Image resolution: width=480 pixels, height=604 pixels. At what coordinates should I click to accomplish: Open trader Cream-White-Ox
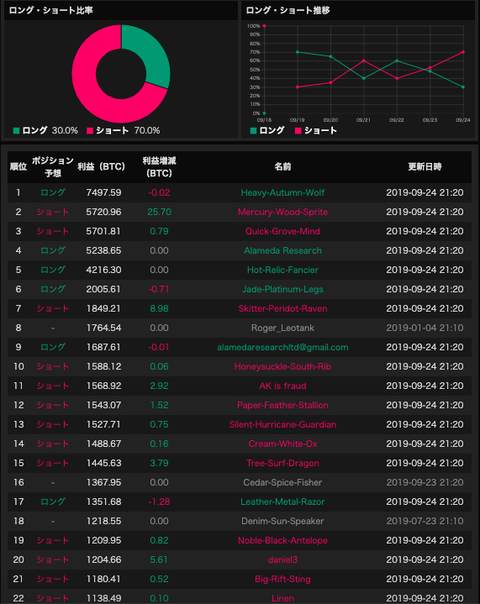(282, 444)
